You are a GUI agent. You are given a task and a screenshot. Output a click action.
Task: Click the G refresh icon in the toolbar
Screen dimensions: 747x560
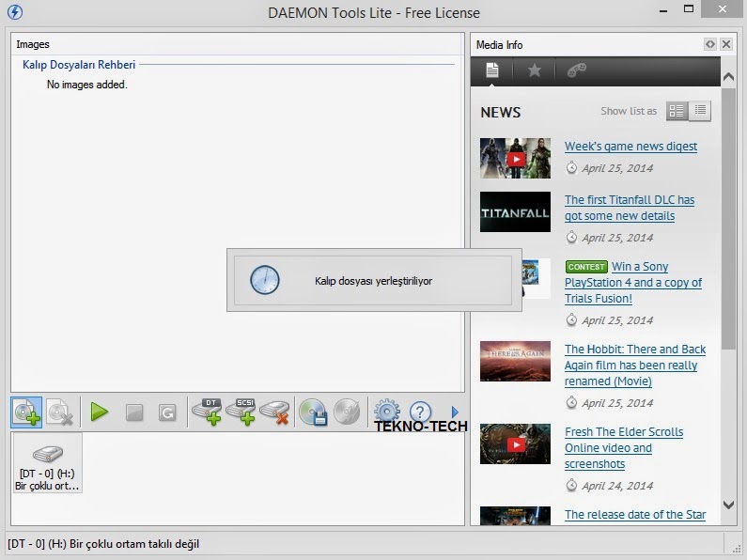[167, 412]
